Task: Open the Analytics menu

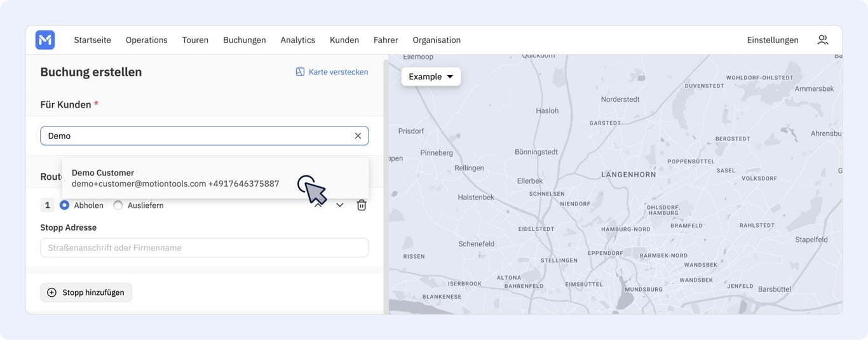Action: 298,40
